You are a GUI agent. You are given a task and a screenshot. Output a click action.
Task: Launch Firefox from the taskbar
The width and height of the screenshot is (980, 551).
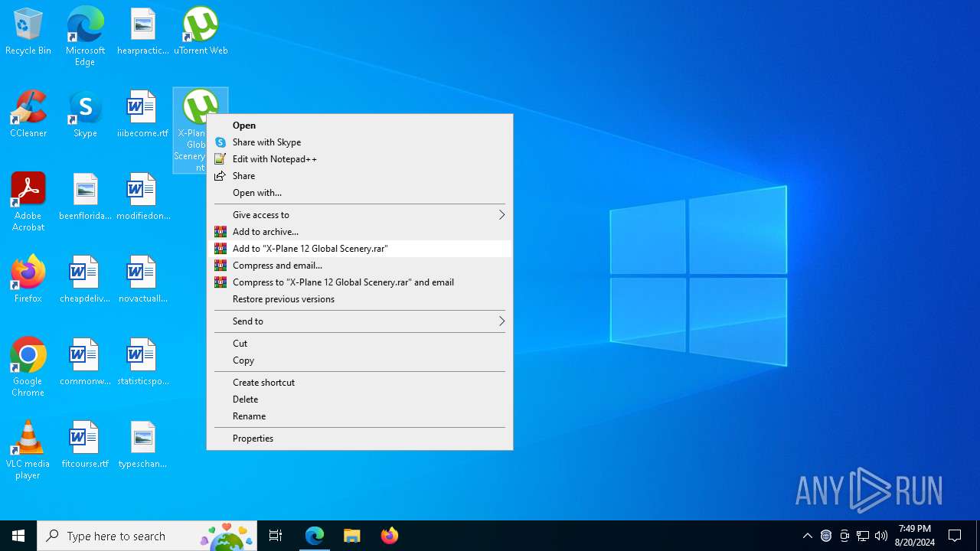pyautogui.click(x=389, y=536)
